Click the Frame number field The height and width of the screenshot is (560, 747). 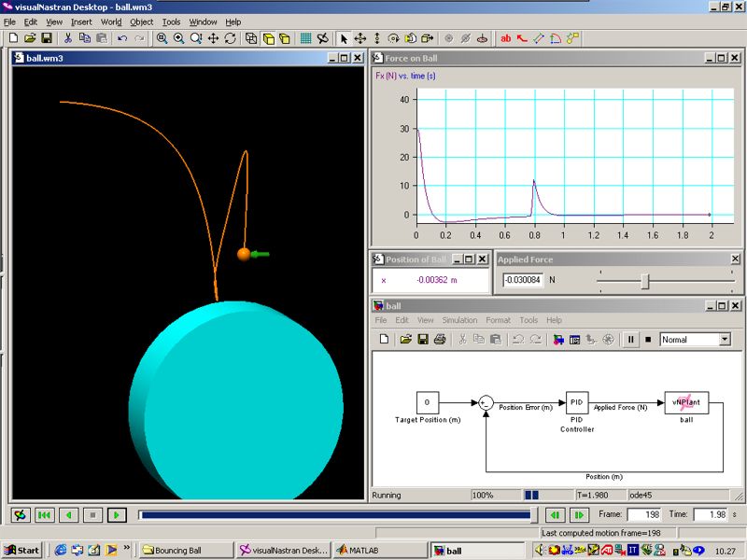(644, 515)
